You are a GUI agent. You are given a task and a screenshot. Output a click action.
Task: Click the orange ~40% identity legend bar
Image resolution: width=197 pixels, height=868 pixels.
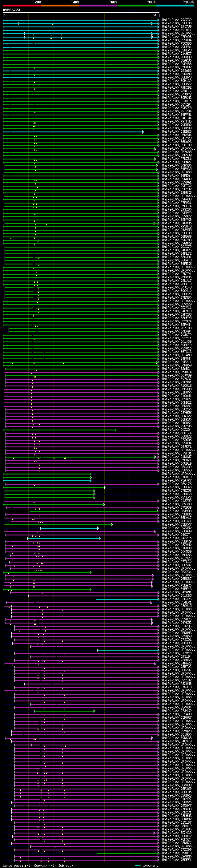60,6
